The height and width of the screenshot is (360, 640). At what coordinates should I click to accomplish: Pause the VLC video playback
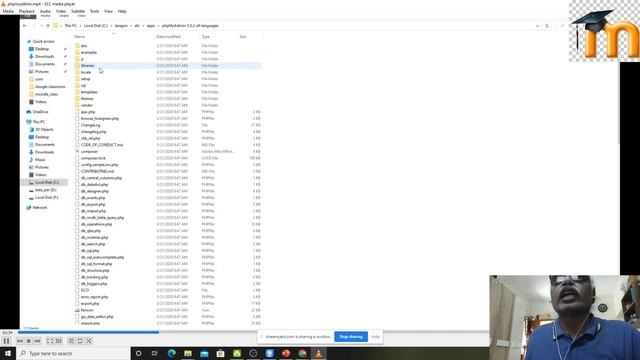[x=7, y=341]
